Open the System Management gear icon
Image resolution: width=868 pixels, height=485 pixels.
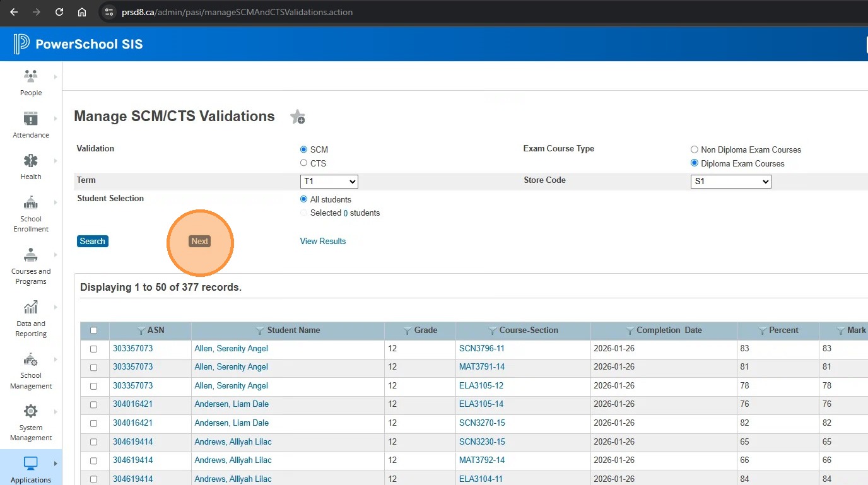coord(30,412)
